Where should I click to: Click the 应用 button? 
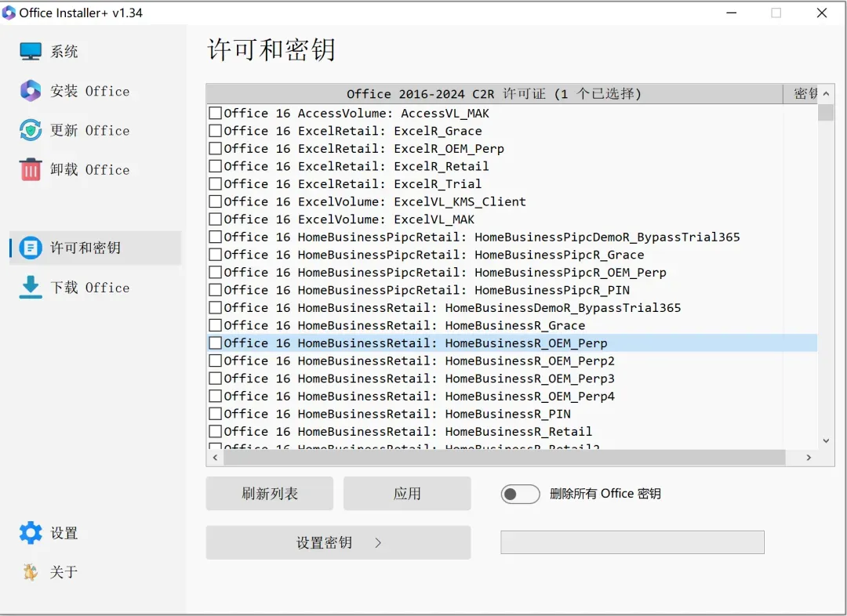407,494
